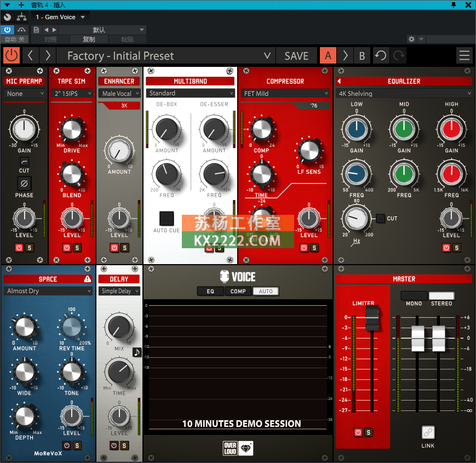
Task: Click the Master LIMITER fader handle
Action: click(372, 318)
